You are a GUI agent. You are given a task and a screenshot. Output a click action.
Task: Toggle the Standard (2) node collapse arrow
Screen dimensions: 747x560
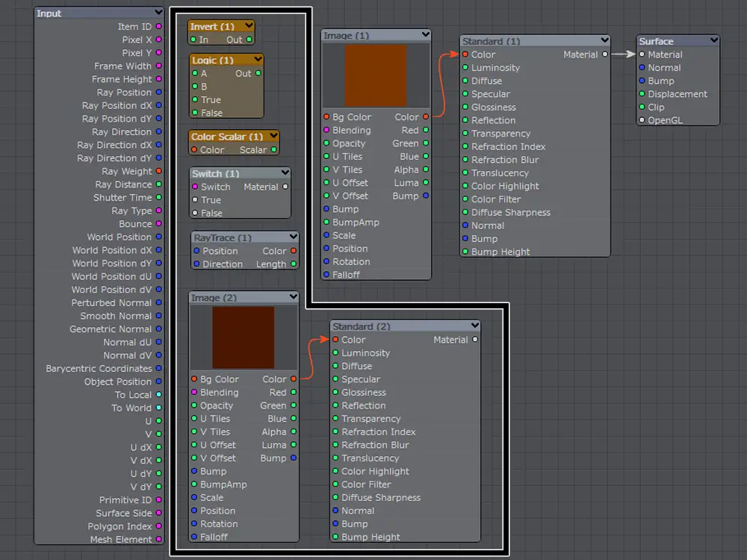tap(474, 326)
